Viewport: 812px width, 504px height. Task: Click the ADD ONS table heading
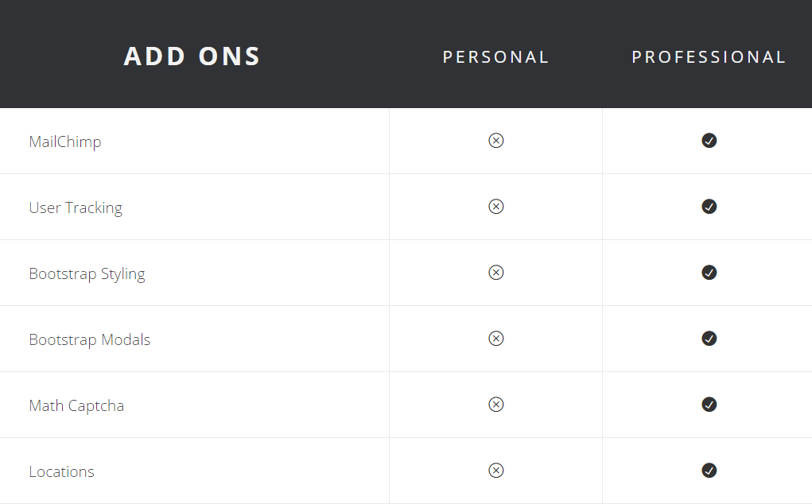tap(192, 56)
